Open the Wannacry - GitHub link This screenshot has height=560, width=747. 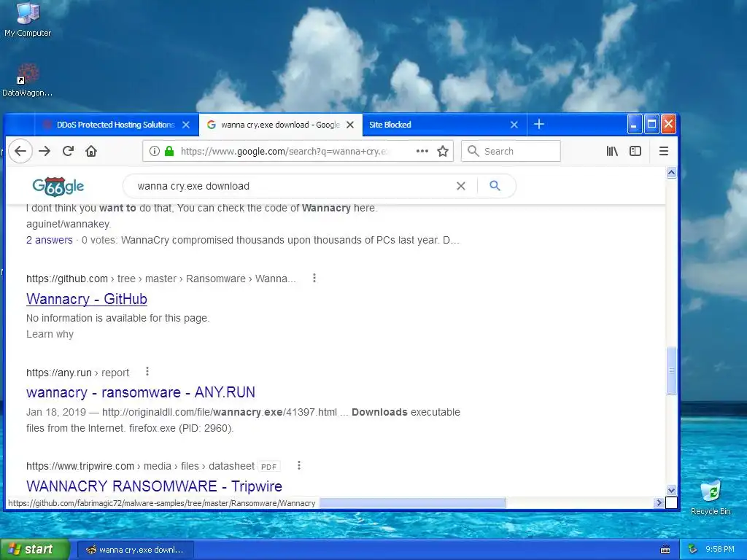point(87,299)
